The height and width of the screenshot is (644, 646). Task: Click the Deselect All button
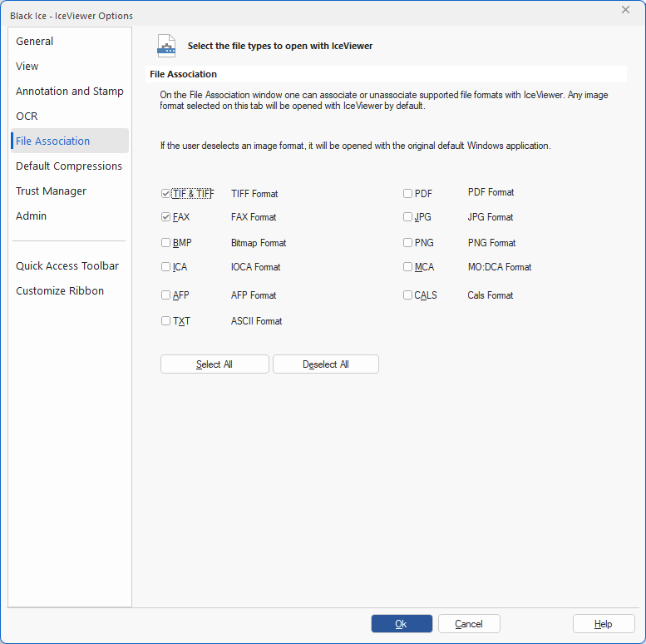click(x=325, y=364)
